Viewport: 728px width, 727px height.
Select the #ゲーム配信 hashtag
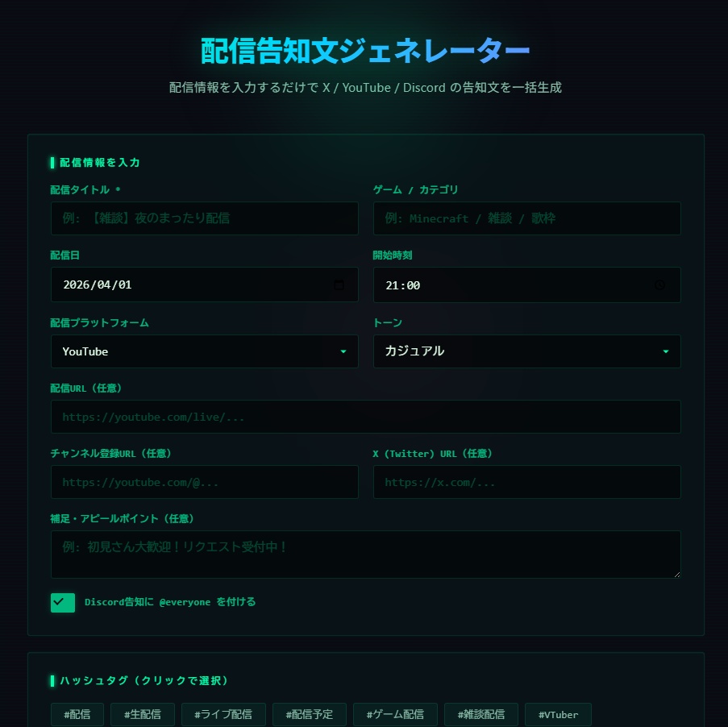point(395,714)
